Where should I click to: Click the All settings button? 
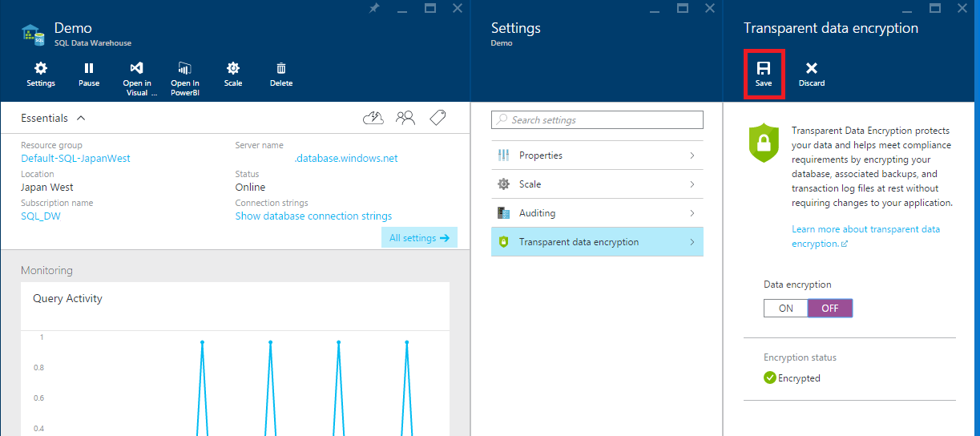click(x=419, y=238)
